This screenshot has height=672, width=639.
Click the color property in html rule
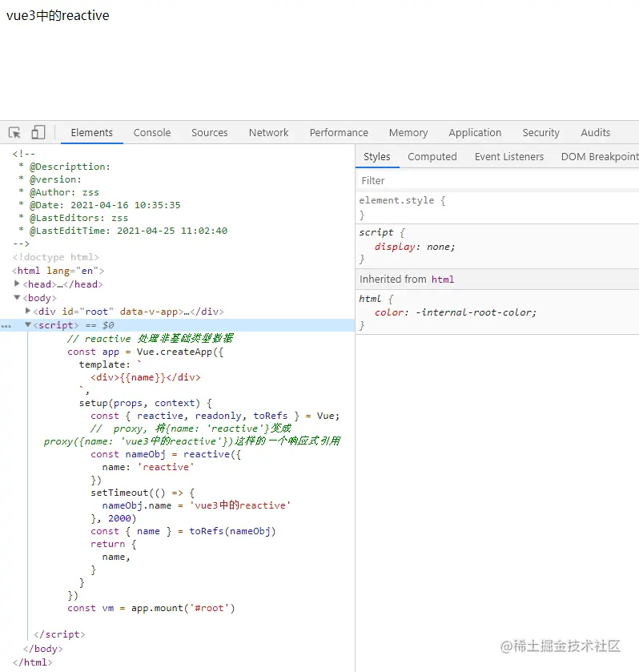point(390,312)
